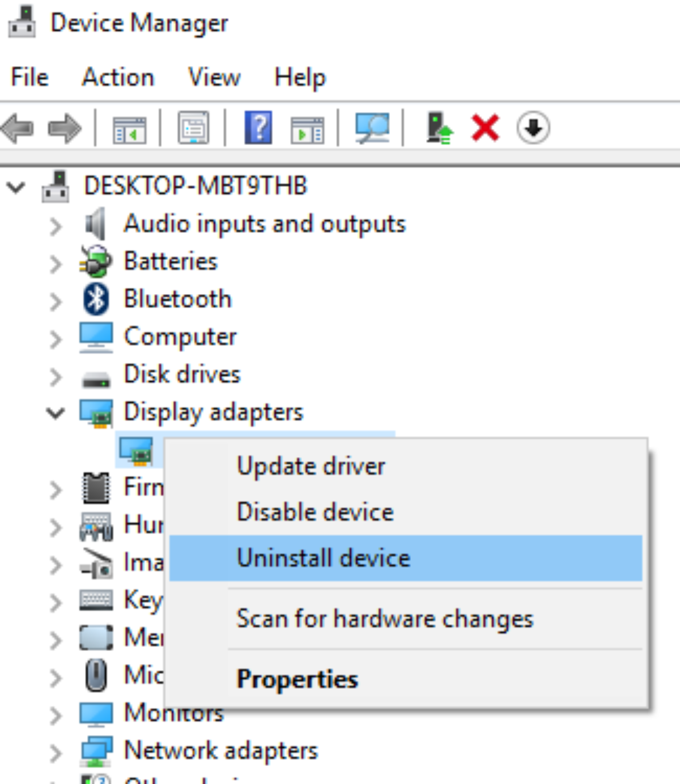Expand the Bluetooth category

(56, 301)
